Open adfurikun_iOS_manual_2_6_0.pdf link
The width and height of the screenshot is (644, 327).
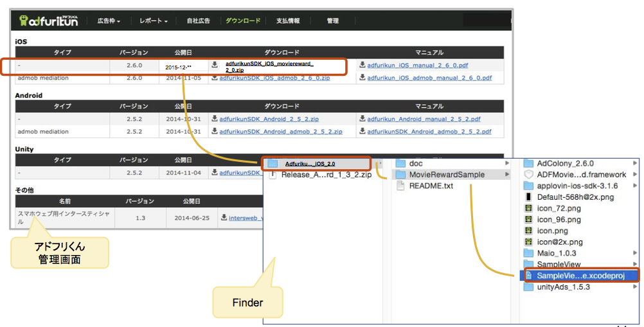(x=418, y=66)
